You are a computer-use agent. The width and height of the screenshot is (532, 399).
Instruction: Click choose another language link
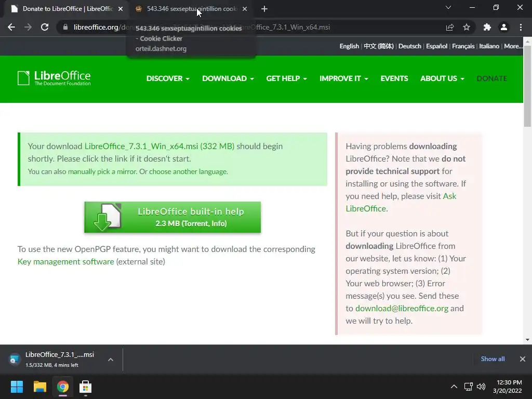click(188, 171)
